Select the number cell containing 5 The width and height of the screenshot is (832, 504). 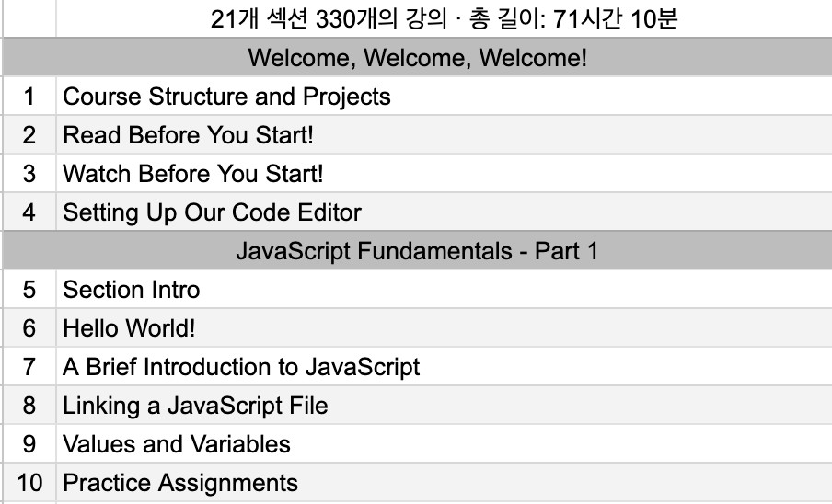tap(29, 290)
